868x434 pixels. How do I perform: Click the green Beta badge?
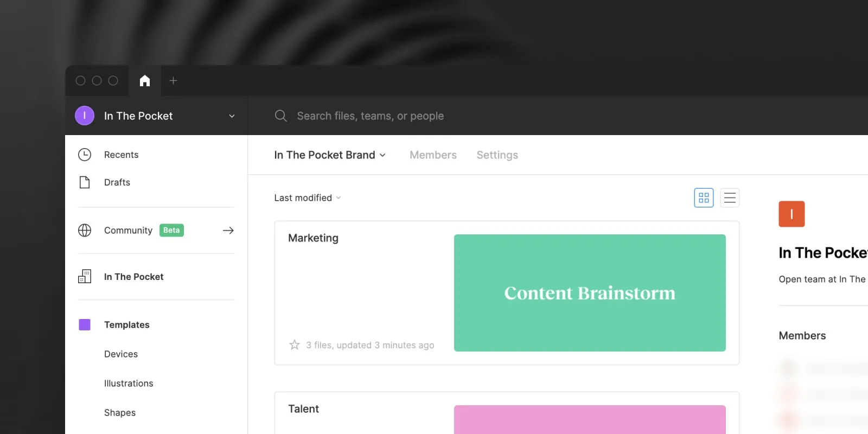point(171,230)
